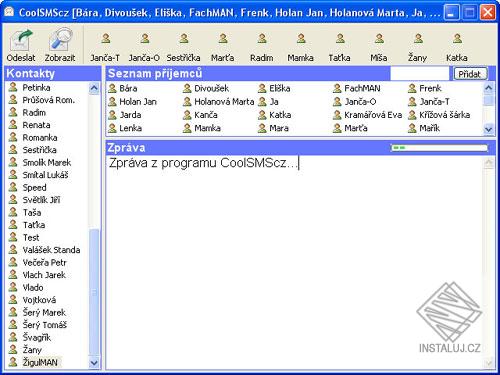Select Vlado in Kontakty
The image size is (500, 375).
pyautogui.click(x=26, y=288)
